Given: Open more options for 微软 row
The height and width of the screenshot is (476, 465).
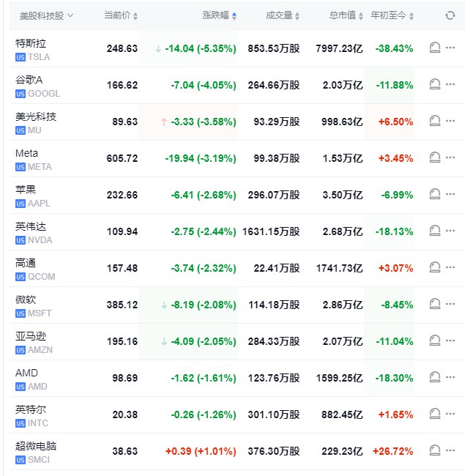Looking at the screenshot, I should pos(450,304).
